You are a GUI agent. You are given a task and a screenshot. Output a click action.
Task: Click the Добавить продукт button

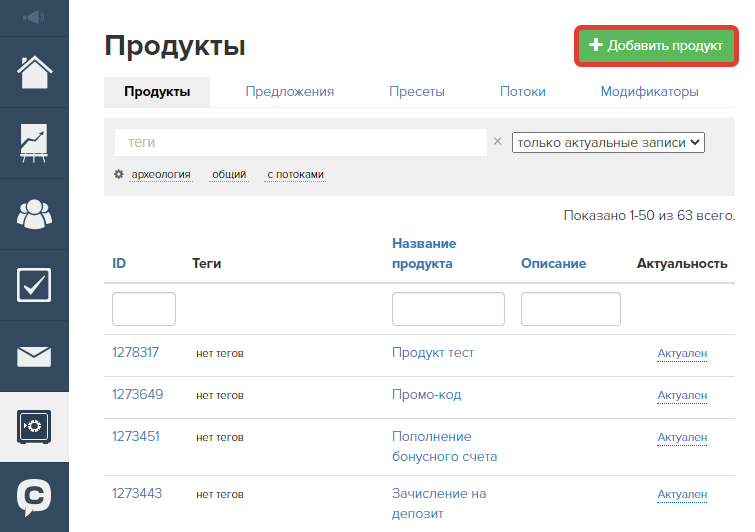(656, 46)
